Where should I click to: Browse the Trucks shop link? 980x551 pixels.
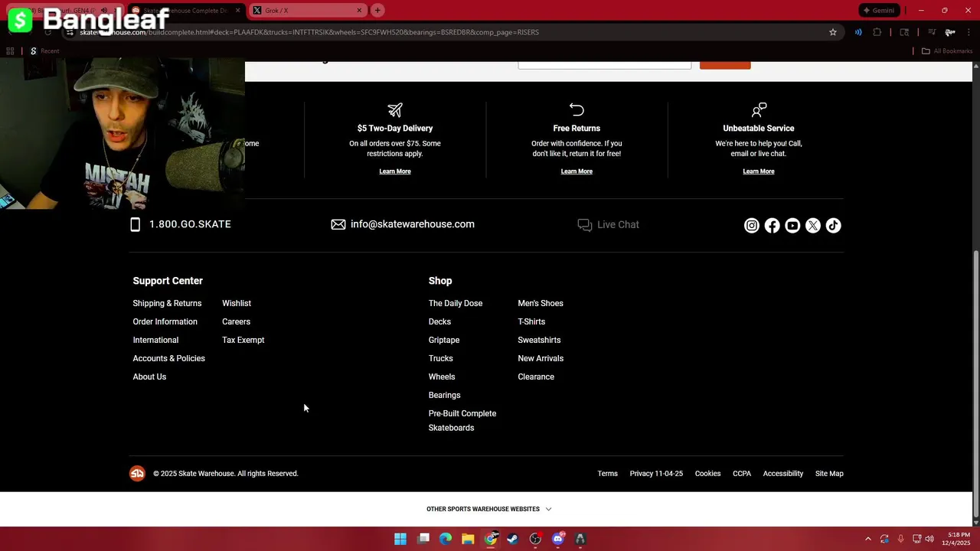(441, 359)
